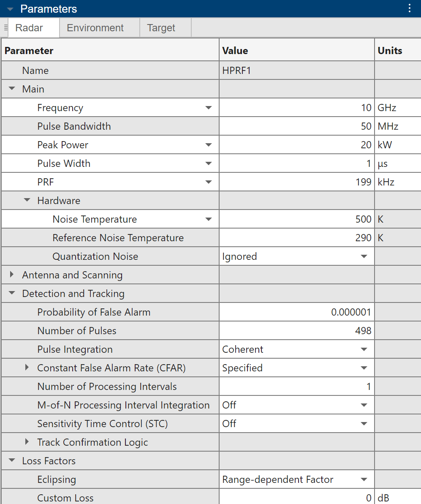The height and width of the screenshot is (504, 421).
Task: Select the Radar tab
Action: (x=29, y=28)
